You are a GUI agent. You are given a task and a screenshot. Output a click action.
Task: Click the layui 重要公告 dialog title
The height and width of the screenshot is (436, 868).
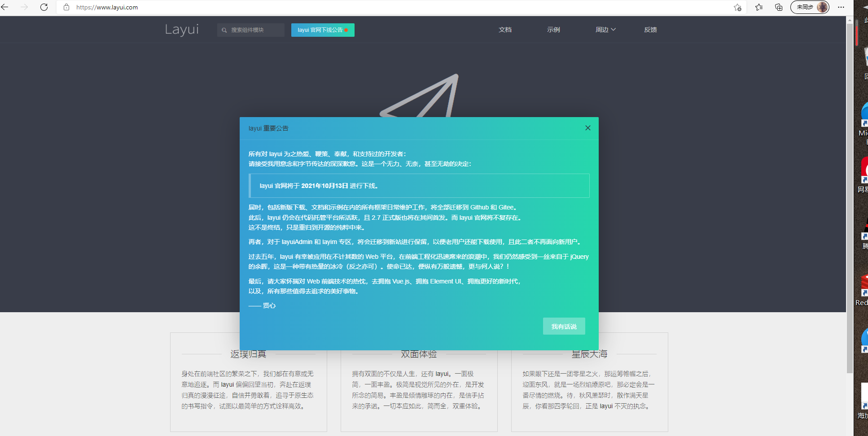click(268, 128)
